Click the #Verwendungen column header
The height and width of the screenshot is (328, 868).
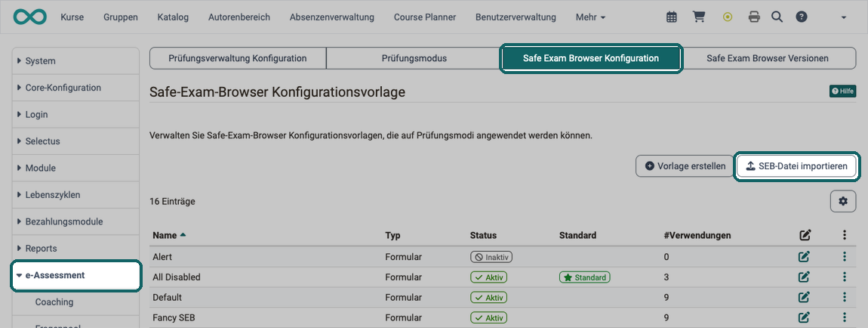(697, 235)
